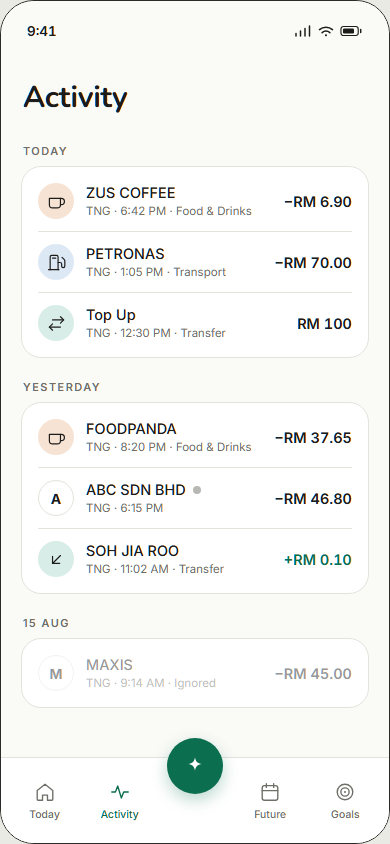Open the ignored MAXIS RM 45.00 transaction

pos(195,673)
